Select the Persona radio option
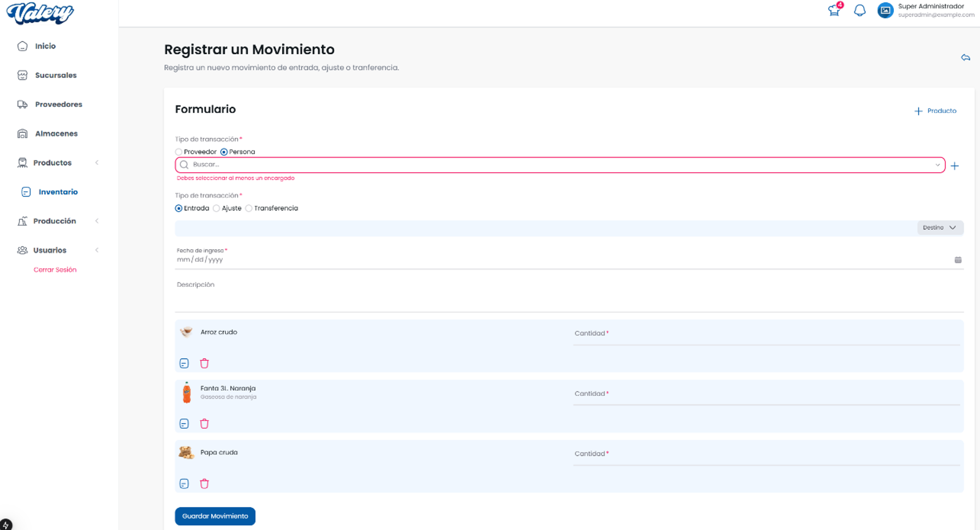This screenshot has width=980, height=530. (224, 152)
